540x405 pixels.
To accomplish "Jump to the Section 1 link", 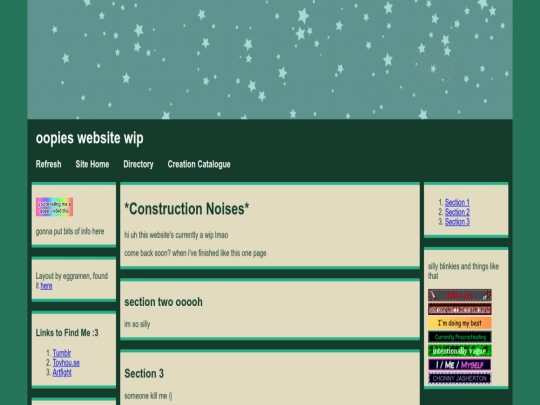I will coord(457,202).
